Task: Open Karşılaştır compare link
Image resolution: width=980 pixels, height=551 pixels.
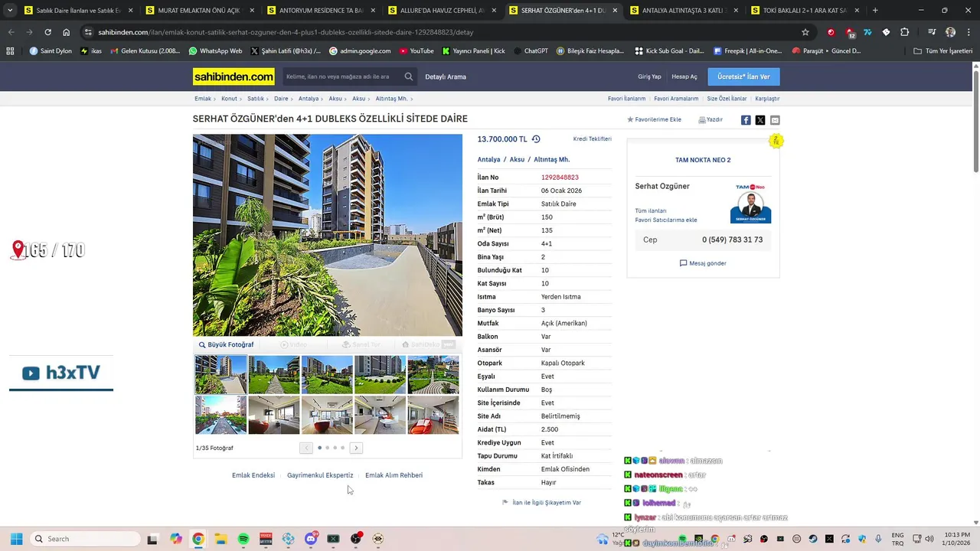Action: tap(767, 99)
